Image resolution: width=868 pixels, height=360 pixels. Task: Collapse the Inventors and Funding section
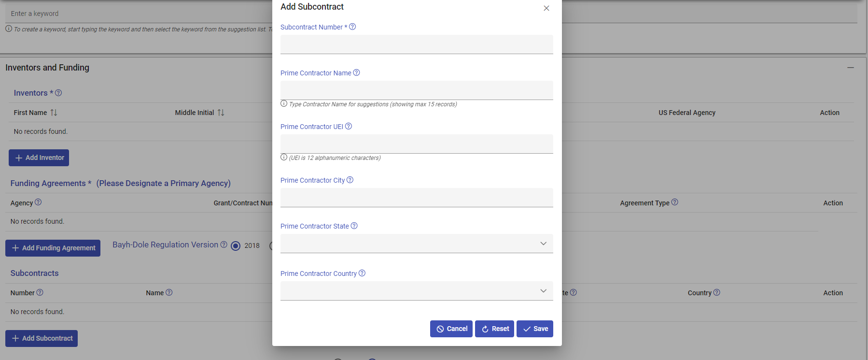pyautogui.click(x=850, y=68)
